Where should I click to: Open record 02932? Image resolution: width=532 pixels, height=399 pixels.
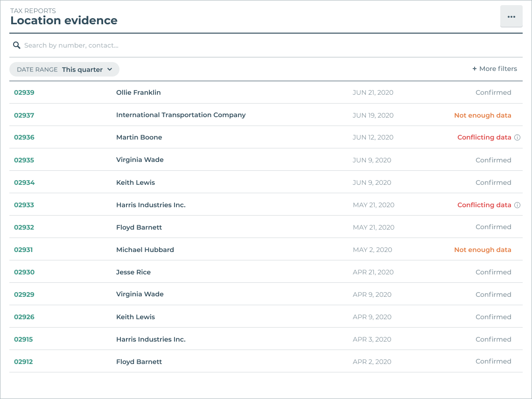pyautogui.click(x=24, y=227)
